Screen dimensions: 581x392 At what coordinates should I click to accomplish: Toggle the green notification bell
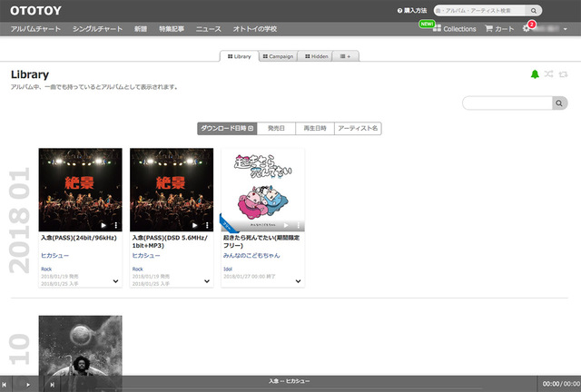535,74
